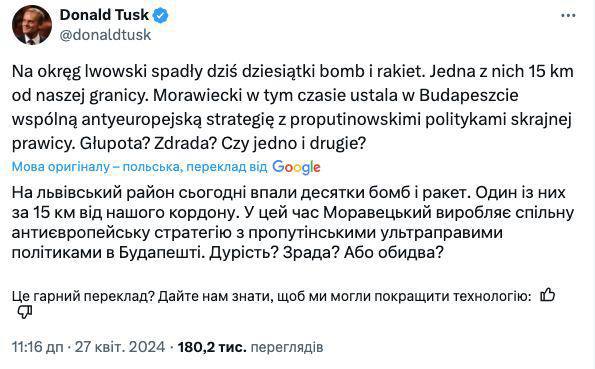Click the original Polish tweet text
This screenshot has width=595, height=369.
pos(293,107)
